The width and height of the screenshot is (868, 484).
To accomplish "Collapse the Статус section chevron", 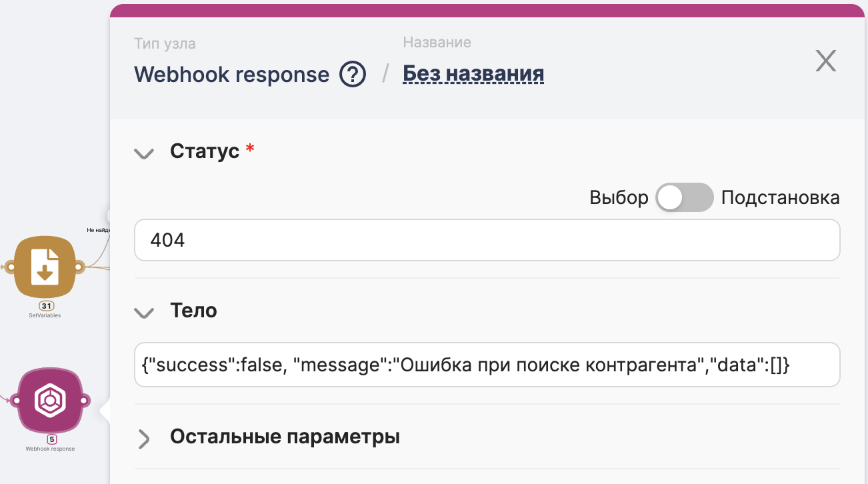I will click(x=144, y=153).
